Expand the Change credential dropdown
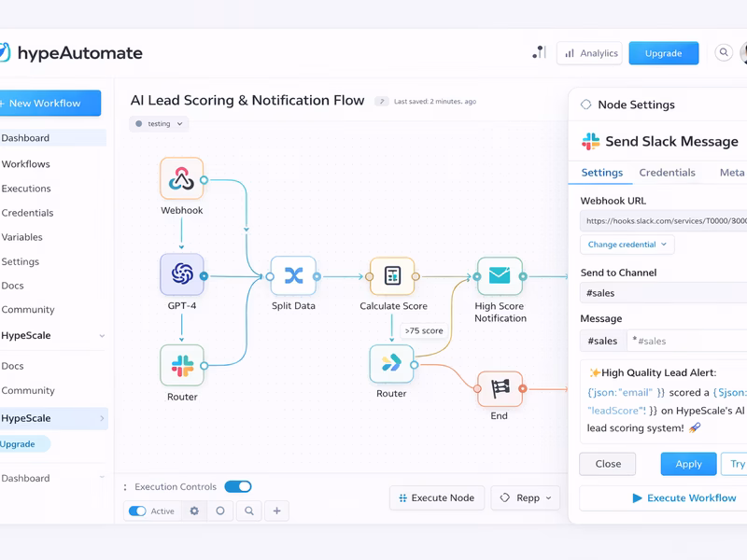The width and height of the screenshot is (747, 560). pyautogui.click(x=626, y=244)
